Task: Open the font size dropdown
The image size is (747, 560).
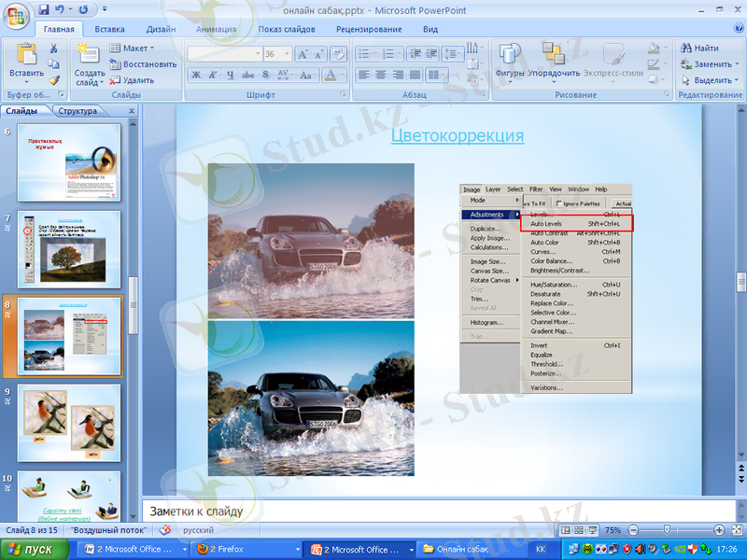Action: tap(285, 54)
